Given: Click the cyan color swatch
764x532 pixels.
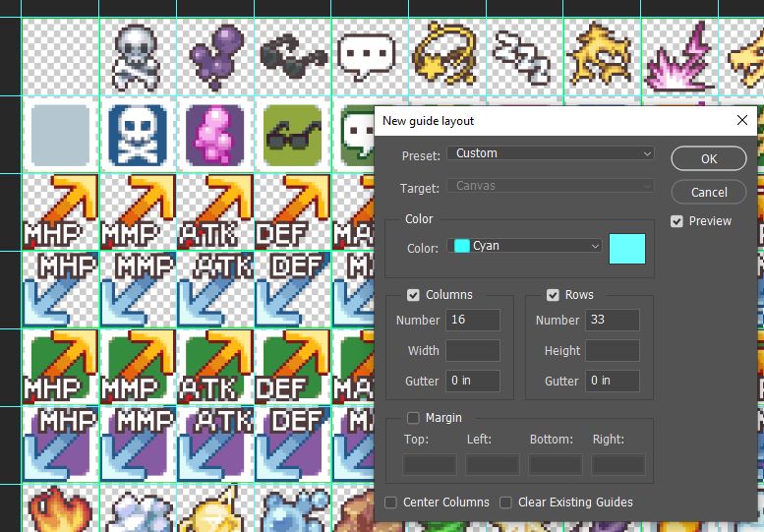Looking at the screenshot, I should click(x=627, y=249).
